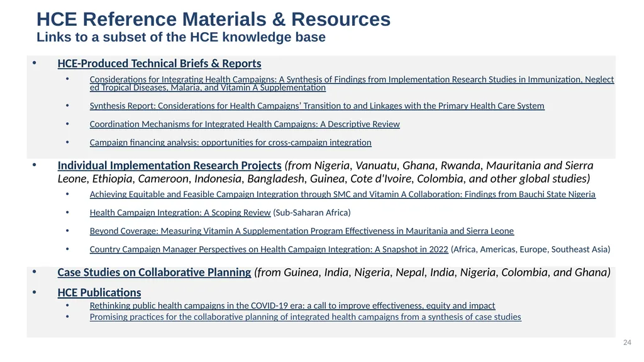
Task: Open Country Campaign Manager Perspectives 2022 link
Action: 269,249
